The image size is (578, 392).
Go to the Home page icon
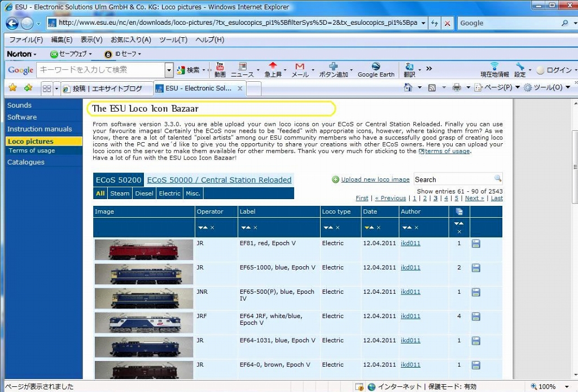click(408, 87)
